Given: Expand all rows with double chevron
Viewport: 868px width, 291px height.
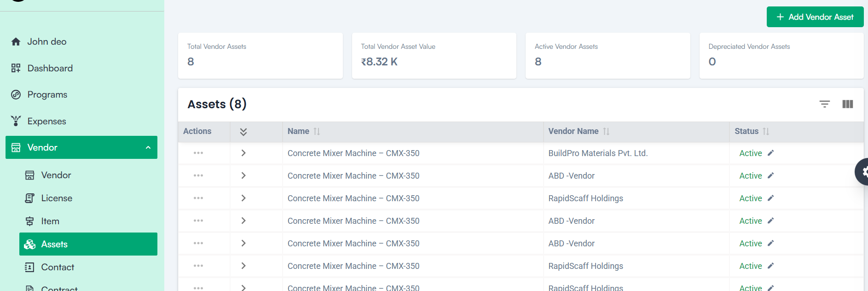Looking at the screenshot, I should tap(243, 132).
